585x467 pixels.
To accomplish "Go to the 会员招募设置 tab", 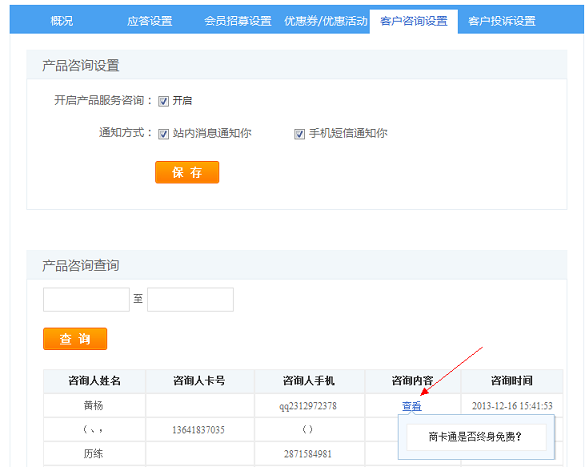I will click(238, 21).
